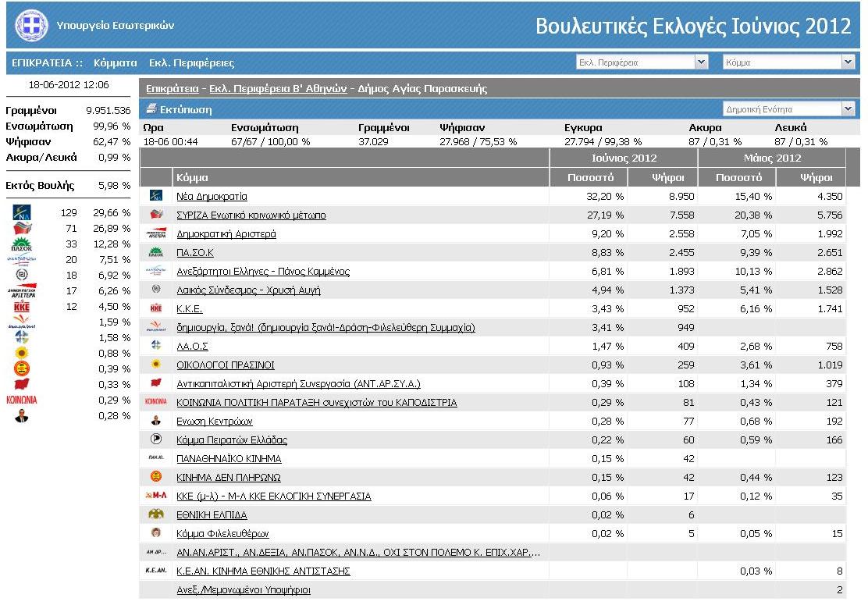Expand the Δημοτική Ενότητα dropdown
Screen dimensions: 868x605
coord(788,109)
